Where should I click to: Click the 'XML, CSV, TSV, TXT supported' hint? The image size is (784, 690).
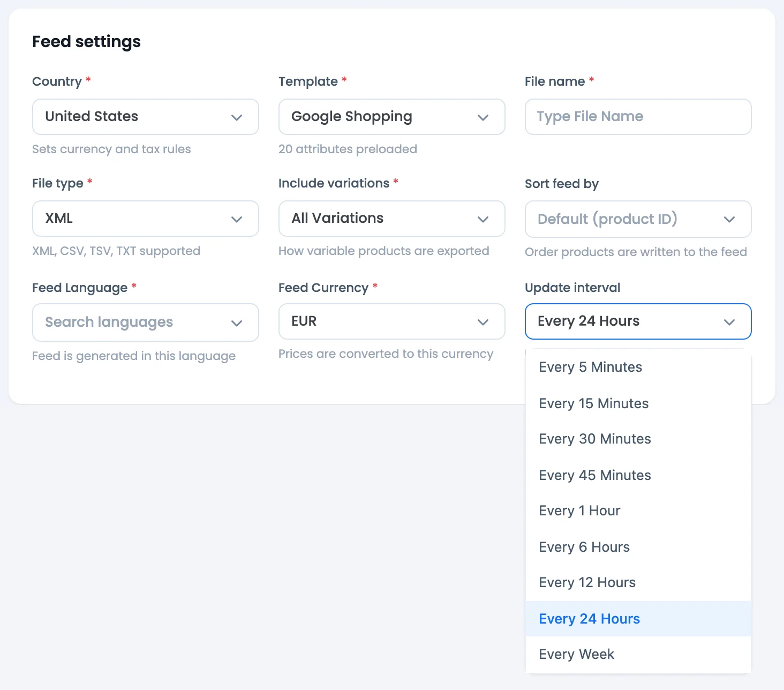point(116,251)
